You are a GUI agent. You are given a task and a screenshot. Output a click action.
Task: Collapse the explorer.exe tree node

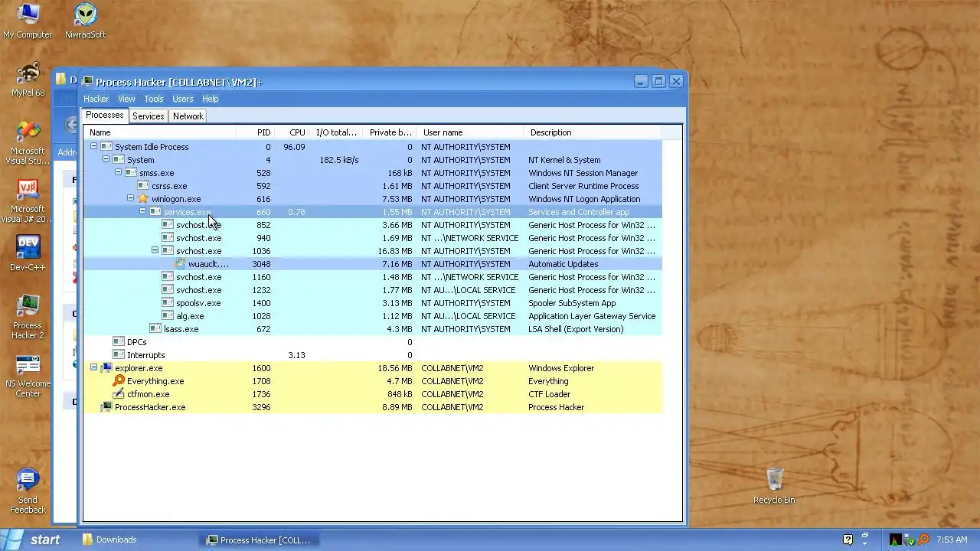[93, 368]
